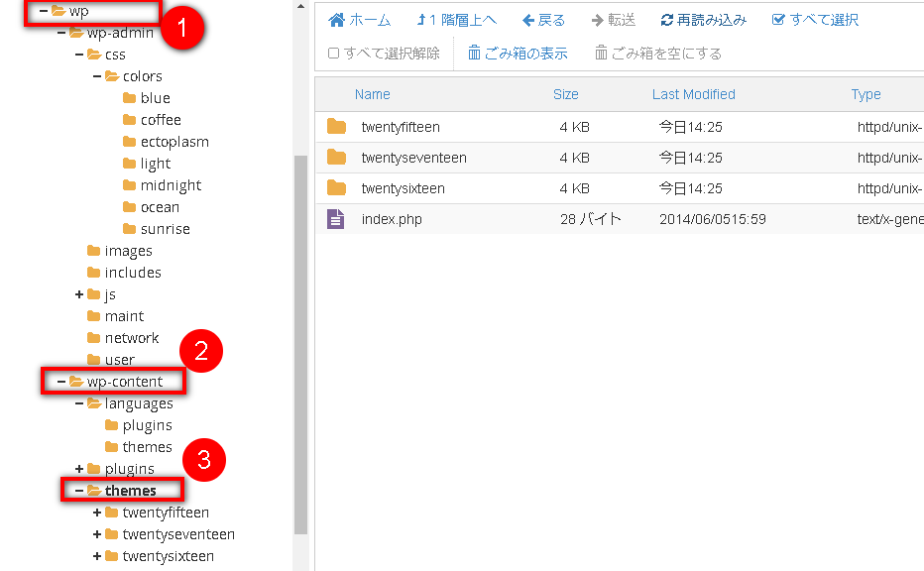
Task: Click the ごみ箱を空にする trash icon
Action: (601, 53)
